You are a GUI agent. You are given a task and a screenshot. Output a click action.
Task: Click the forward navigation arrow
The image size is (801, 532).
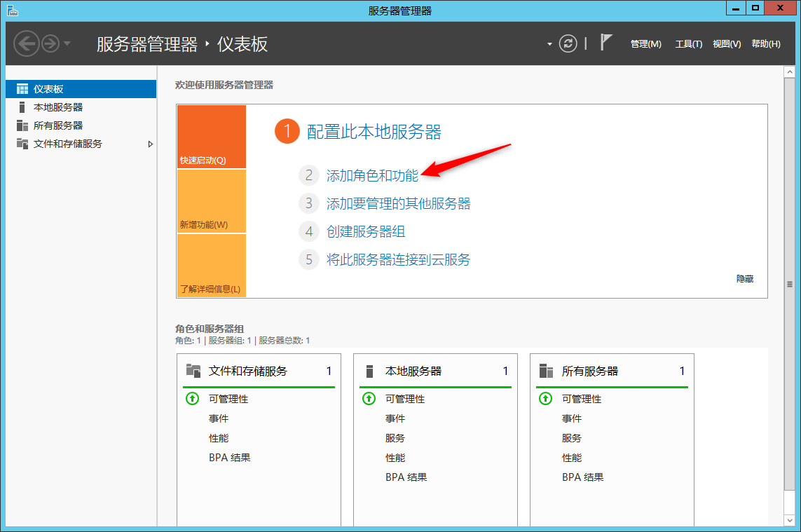50,43
